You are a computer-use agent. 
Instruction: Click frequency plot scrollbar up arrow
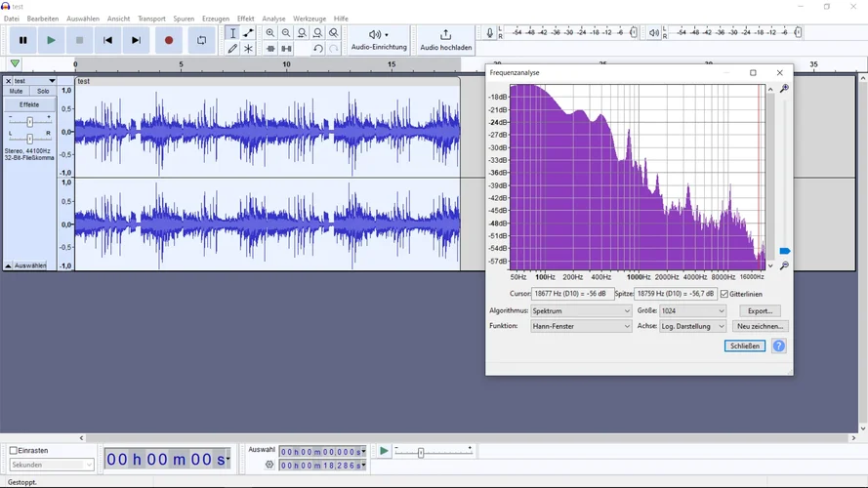tap(770, 89)
